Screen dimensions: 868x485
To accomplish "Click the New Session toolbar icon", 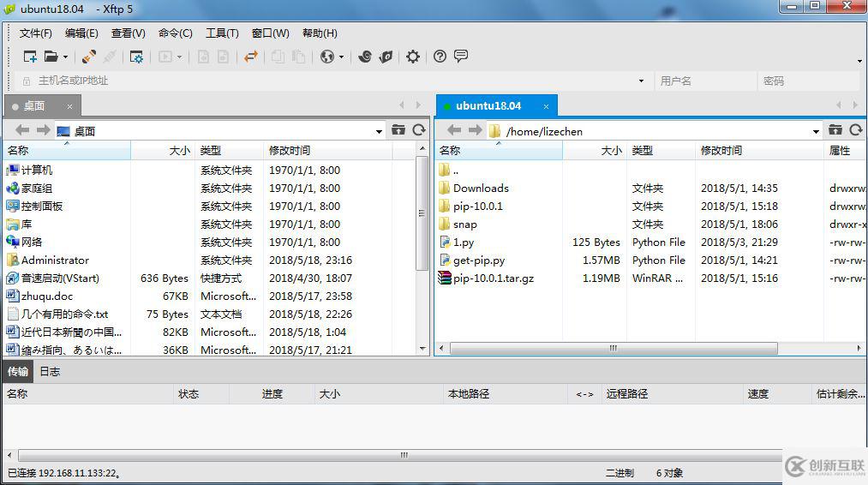I will 30,57.
